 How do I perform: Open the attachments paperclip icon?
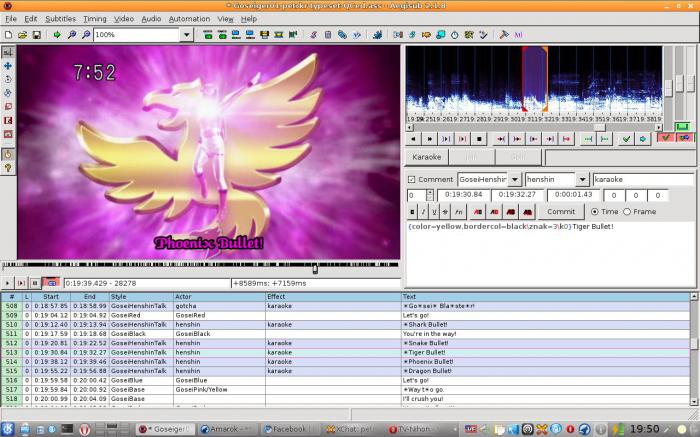point(342,34)
